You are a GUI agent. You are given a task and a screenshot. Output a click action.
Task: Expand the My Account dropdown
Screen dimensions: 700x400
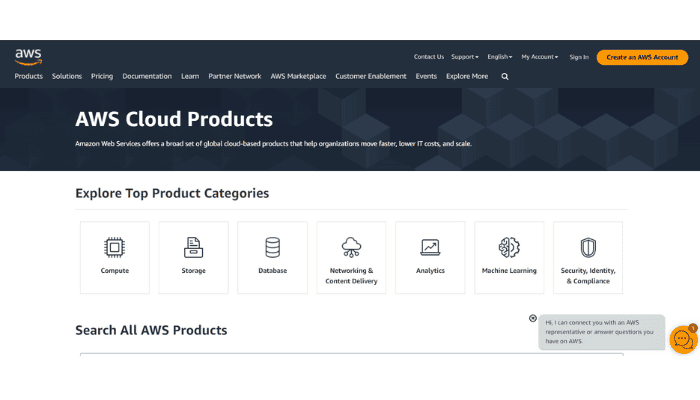pyautogui.click(x=540, y=57)
